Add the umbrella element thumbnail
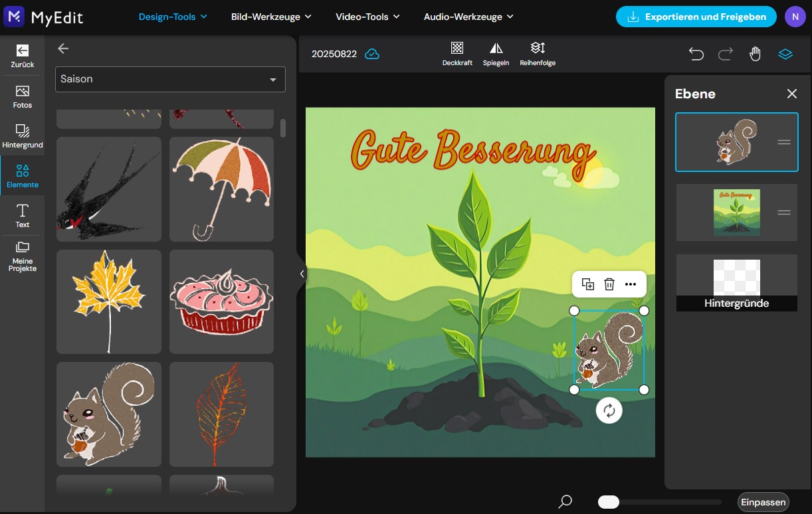 221,189
